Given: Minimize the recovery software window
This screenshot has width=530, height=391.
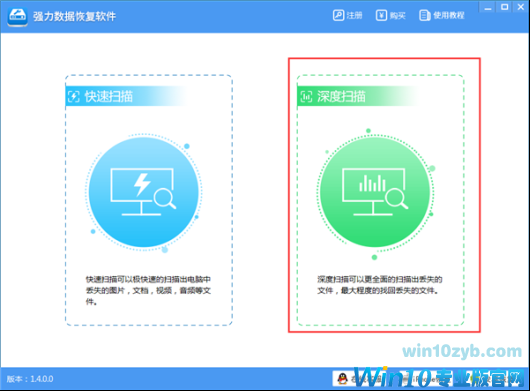Looking at the screenshot, I should [488, 7].
